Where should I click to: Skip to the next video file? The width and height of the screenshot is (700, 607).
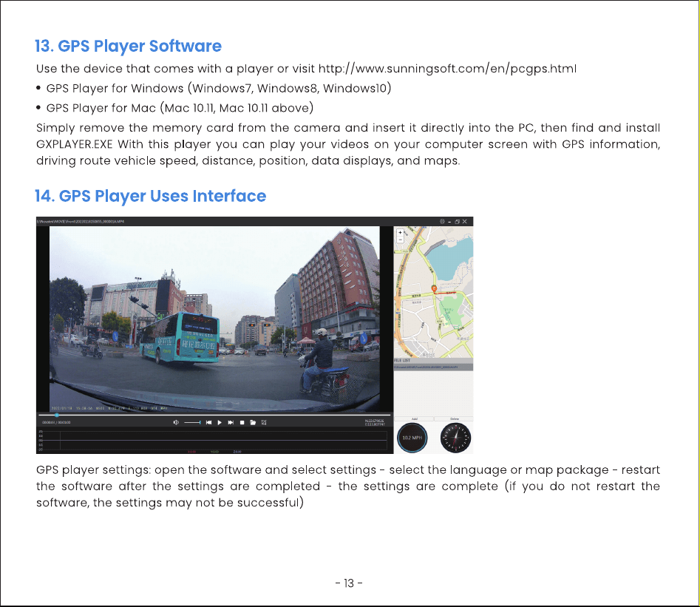[x=231, y=422]
